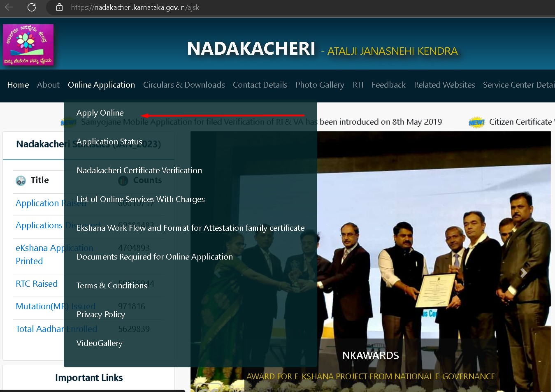Click the Nadakacheri logo image
555x392 pixels.
pyautogui.click(x=28, y=45)
